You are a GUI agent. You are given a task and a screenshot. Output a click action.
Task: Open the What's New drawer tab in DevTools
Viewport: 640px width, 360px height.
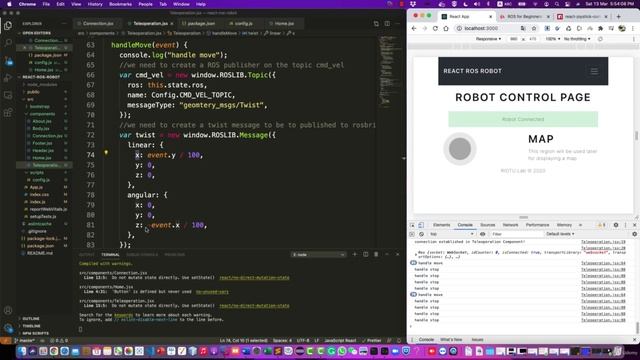451,340
